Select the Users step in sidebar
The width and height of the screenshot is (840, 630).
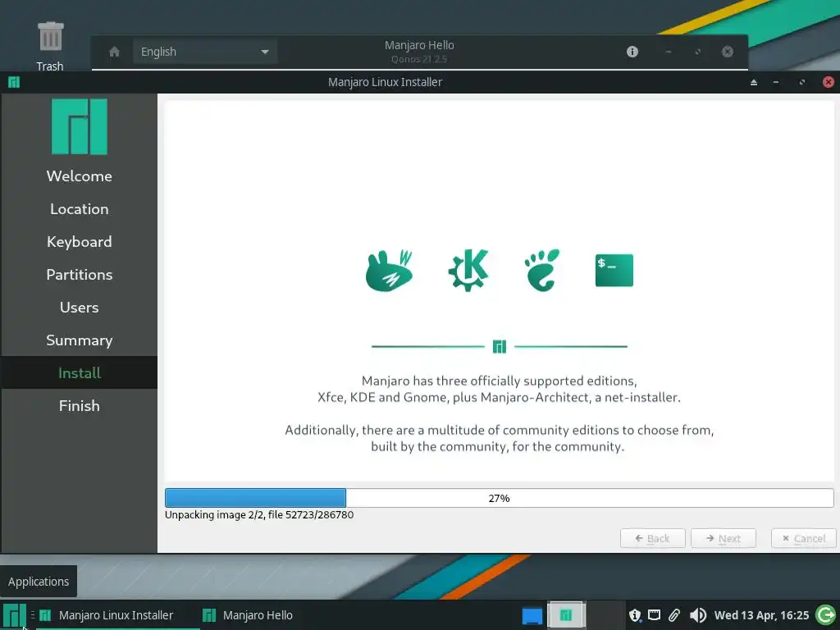click(x=80, y=307)
